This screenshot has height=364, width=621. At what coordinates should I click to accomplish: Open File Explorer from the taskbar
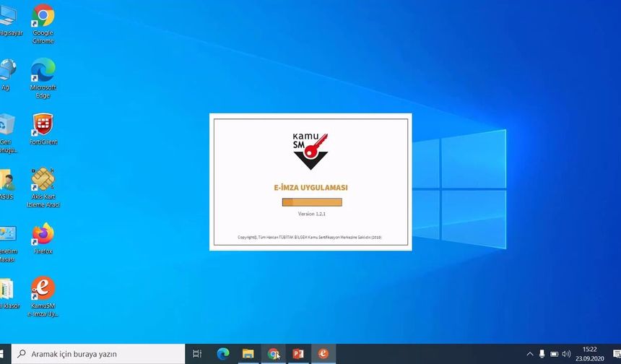(x=248, y=354)
